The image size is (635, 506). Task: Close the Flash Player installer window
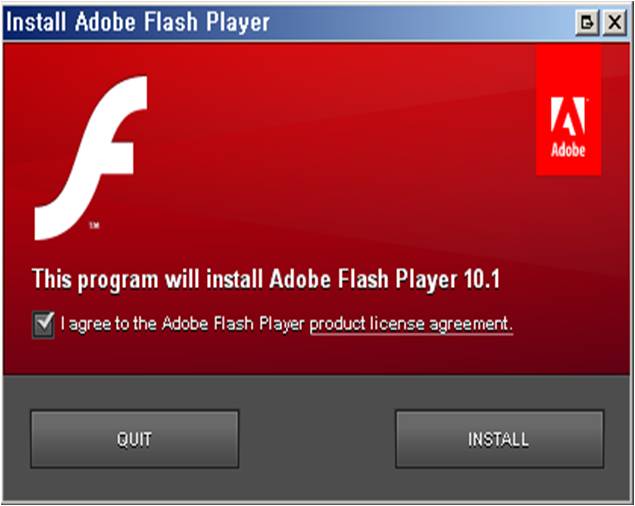[x=615, y=22]
